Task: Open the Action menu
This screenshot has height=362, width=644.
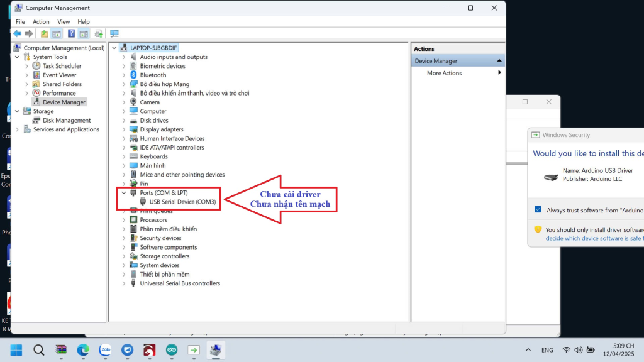Action: coord(41,22)
